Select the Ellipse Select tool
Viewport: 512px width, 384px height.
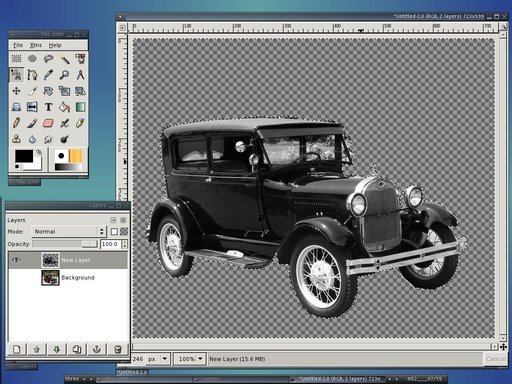pos(32,59)
